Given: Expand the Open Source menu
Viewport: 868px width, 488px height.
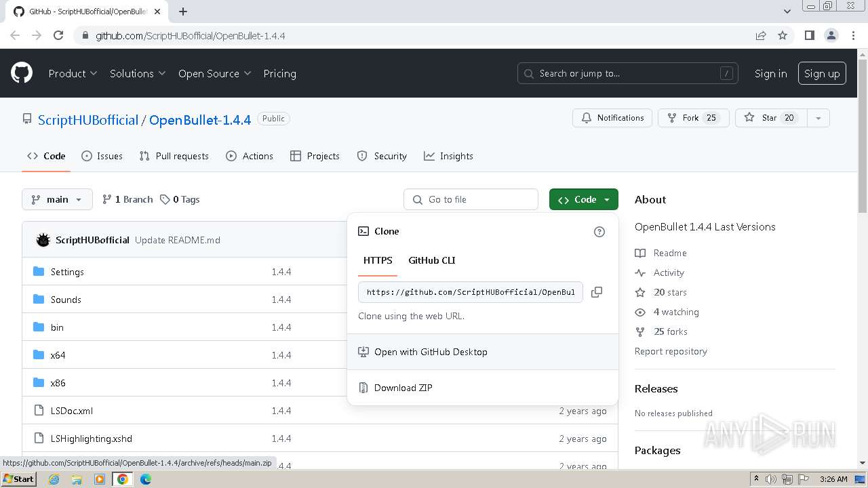Looking at the screenshot, I should point(214,73).
